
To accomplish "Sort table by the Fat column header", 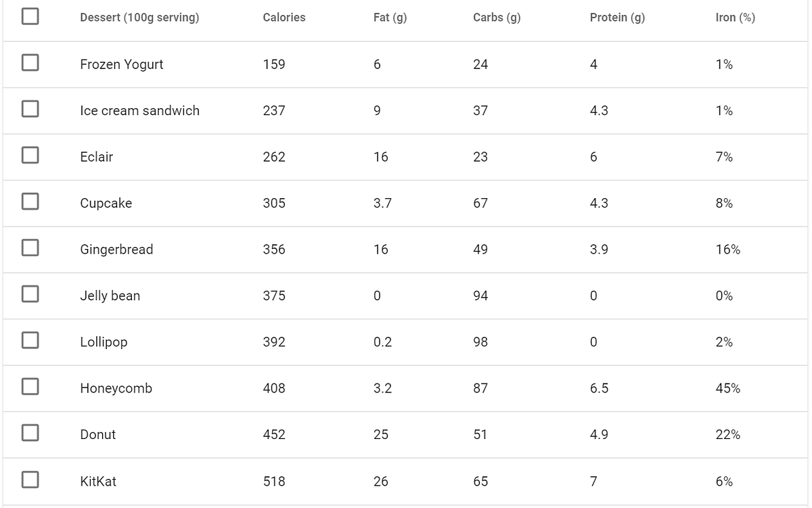I will coord(390,18).
